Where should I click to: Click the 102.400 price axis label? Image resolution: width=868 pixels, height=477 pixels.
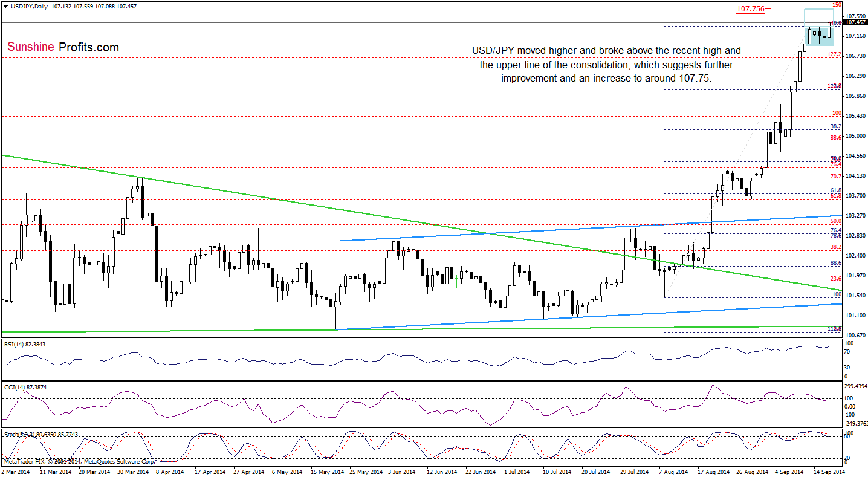point(855,255)
